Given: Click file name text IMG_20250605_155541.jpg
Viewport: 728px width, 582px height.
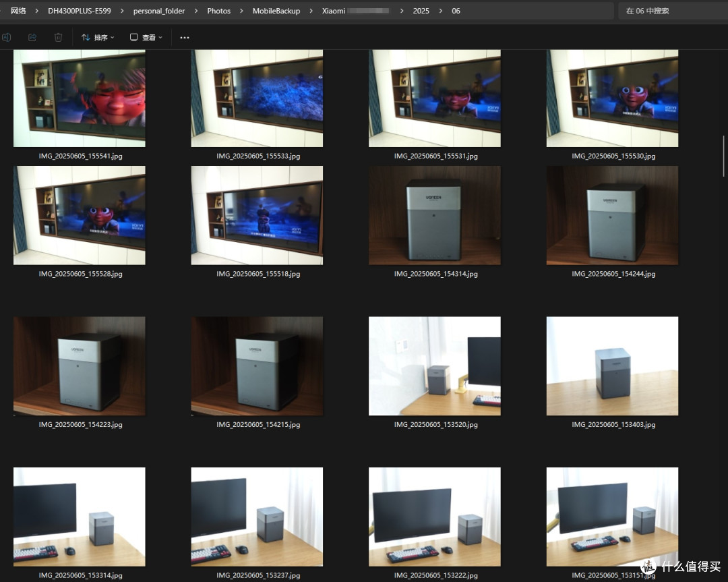Looking at the screenshot, I should pyautogui.click(x=80, y=156).
